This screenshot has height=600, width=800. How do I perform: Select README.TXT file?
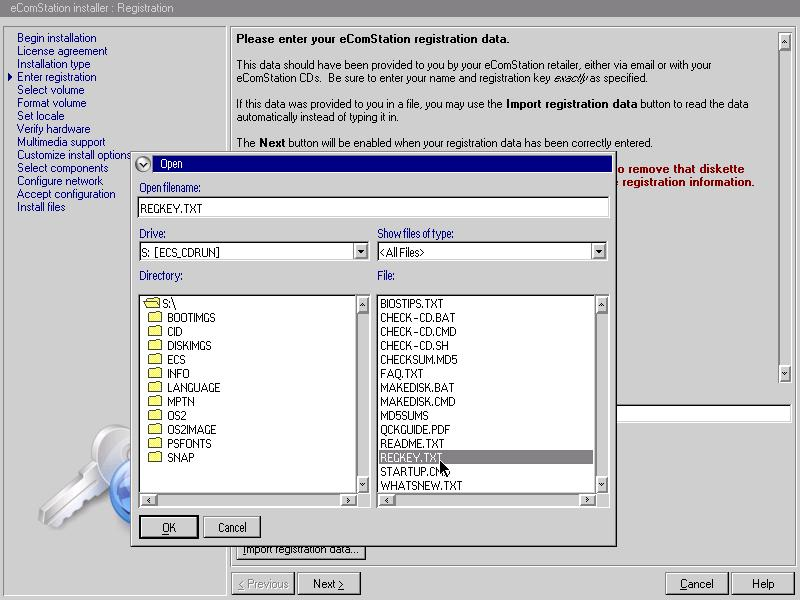click(x=412, y=443)
